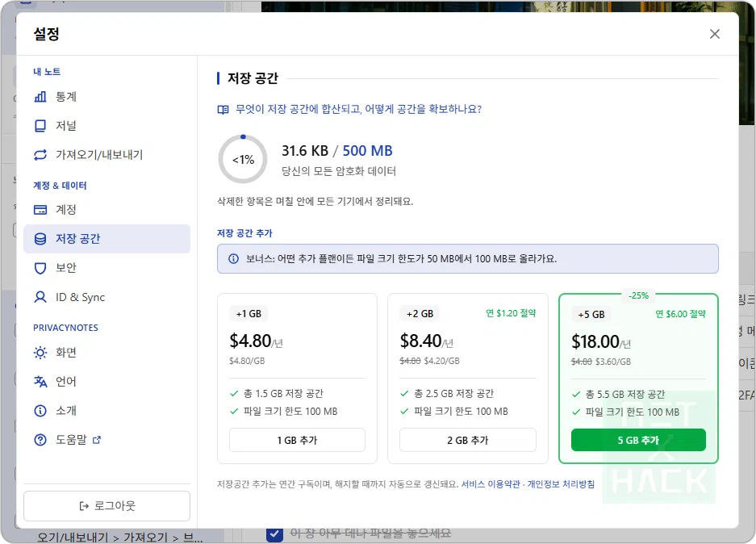
Task: Click the 계정 card icon
Action: click(x=40, y=210)
